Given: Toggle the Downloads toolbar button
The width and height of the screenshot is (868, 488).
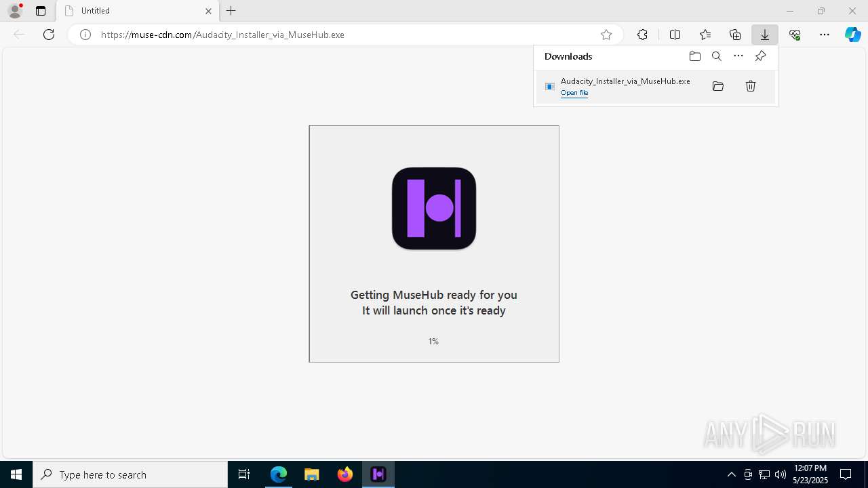Looking at the screenshot, I should tap(765, 35).
